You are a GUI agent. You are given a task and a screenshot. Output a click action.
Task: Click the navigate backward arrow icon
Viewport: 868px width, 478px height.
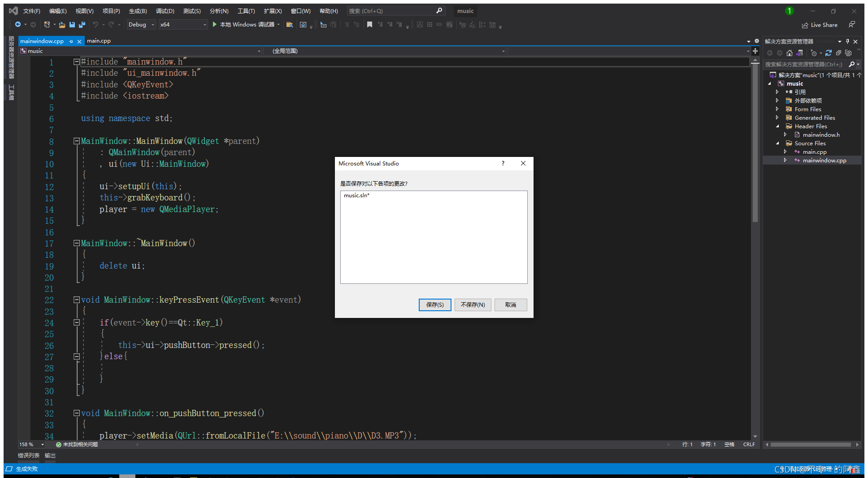18,25
